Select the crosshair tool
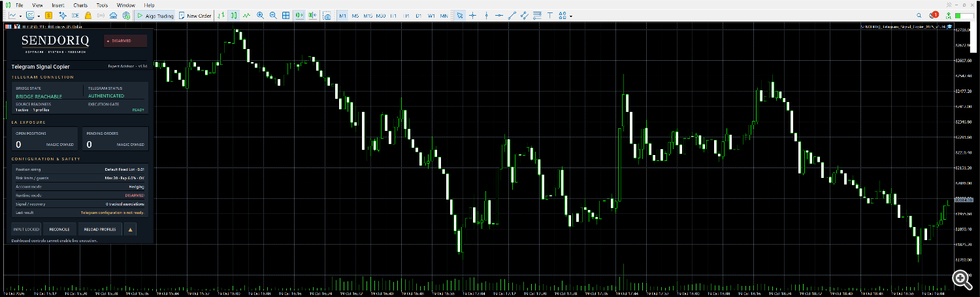The image size is (980, 297). [x=472, y=15]
